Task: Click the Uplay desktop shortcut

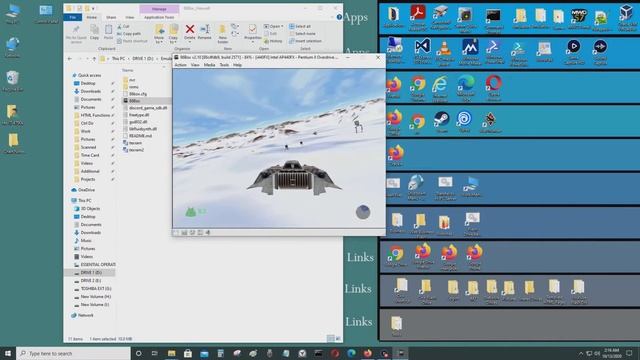Action: click(x=464, y=121)
